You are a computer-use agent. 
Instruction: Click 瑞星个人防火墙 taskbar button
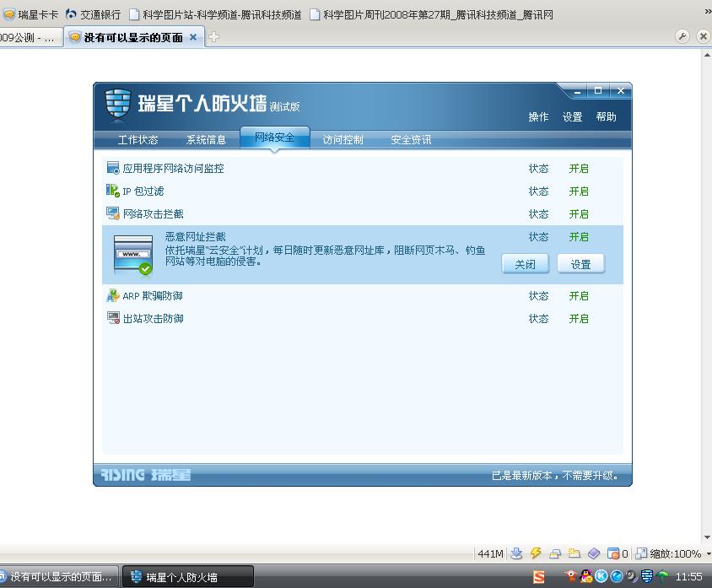point(188,577)
